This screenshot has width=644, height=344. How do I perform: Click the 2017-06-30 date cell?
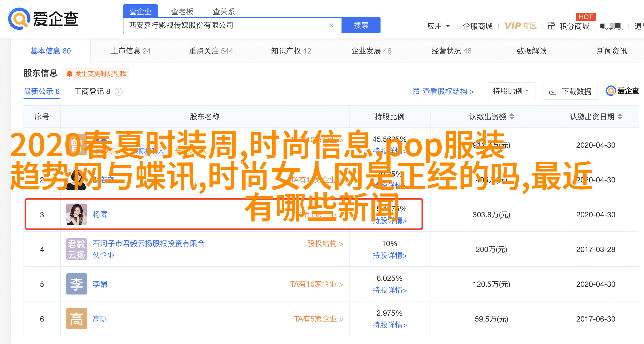pyautogui.click(x=596, y=319)
